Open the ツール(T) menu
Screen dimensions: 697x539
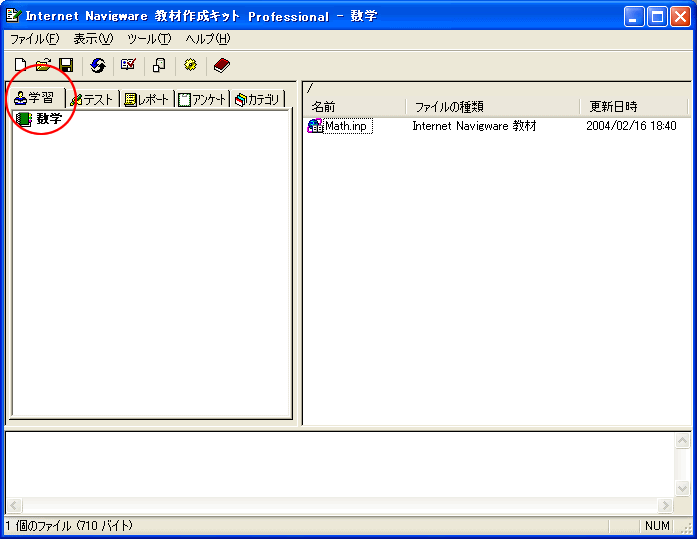[x=149, y=39]
